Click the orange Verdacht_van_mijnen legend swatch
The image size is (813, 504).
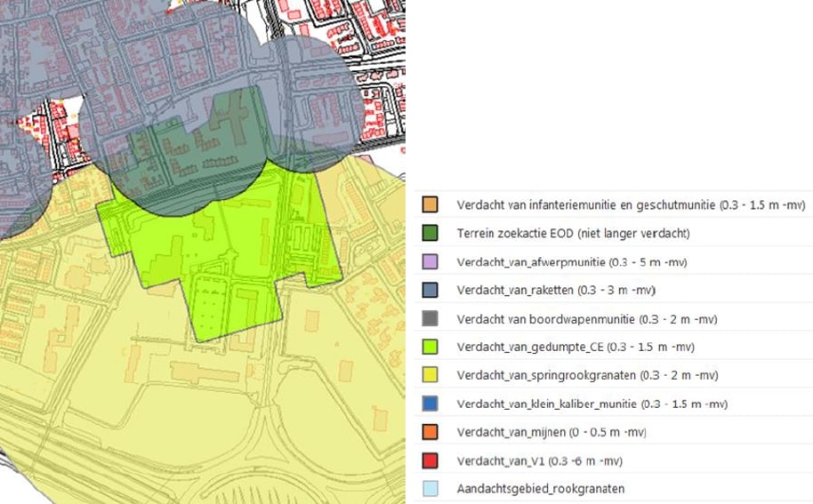point(430,432)
